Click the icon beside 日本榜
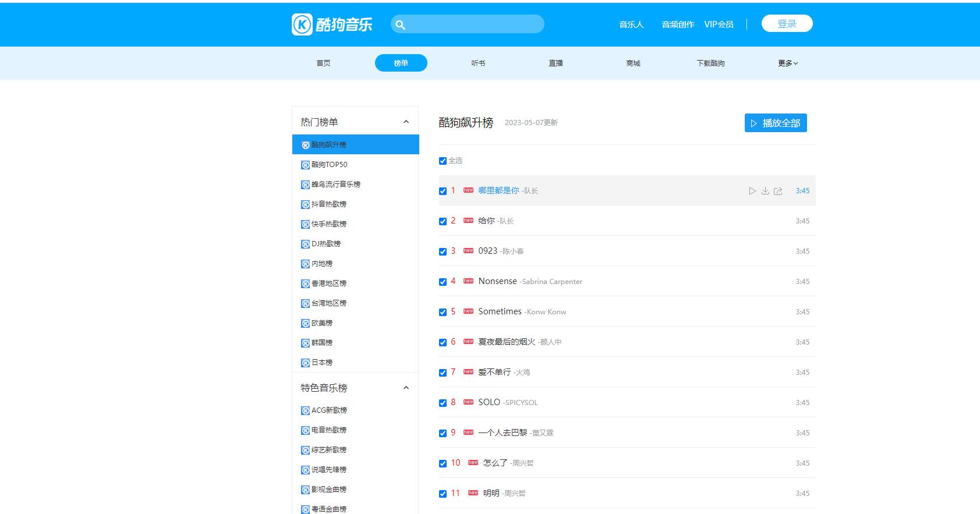The height and width of the screenshot is (514, 980). 305,363
